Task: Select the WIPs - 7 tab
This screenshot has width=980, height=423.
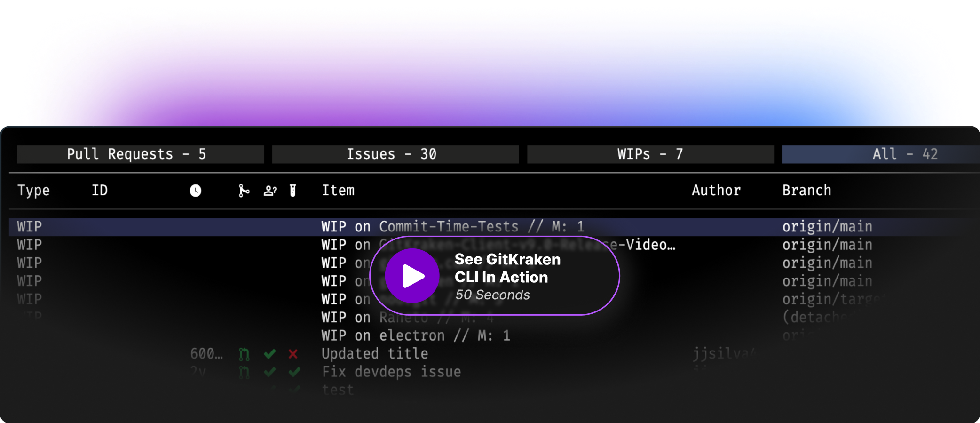Action: point(650,154)
